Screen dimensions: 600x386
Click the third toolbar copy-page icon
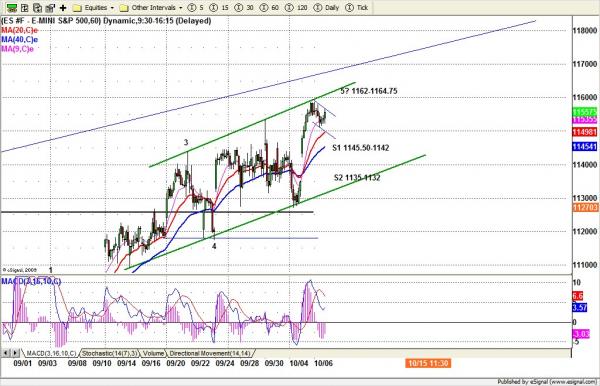coord(38,7)
